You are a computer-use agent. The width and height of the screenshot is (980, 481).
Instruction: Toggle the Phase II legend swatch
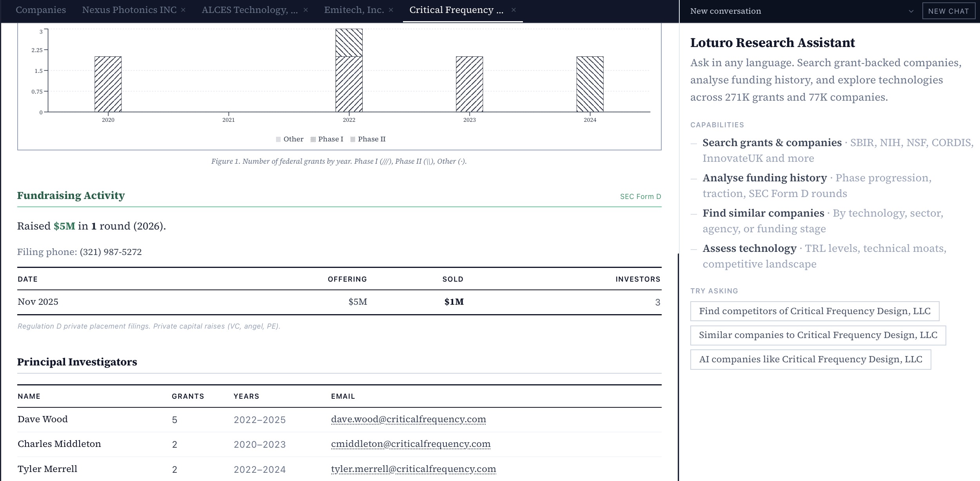(353, 139)
